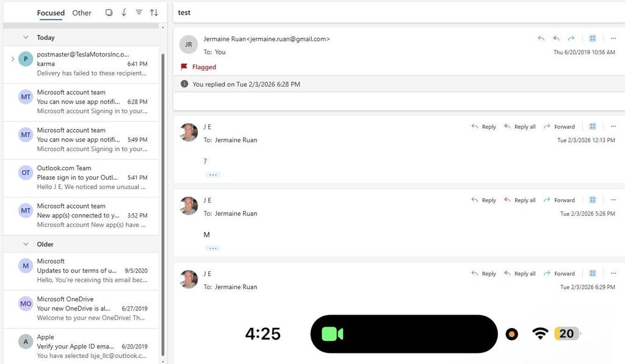Click forward arrow icon on Jermaine Ruan's message
This screenshot has width=625, height=364.
click(x=571, y=38)
